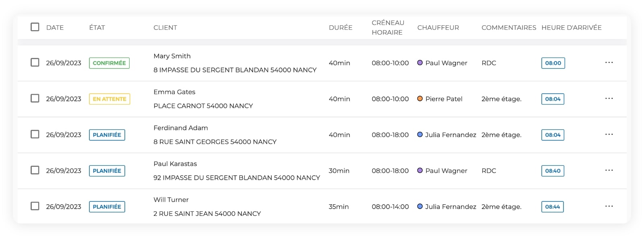Open the actions menu for Mary Smith's row

609,63
